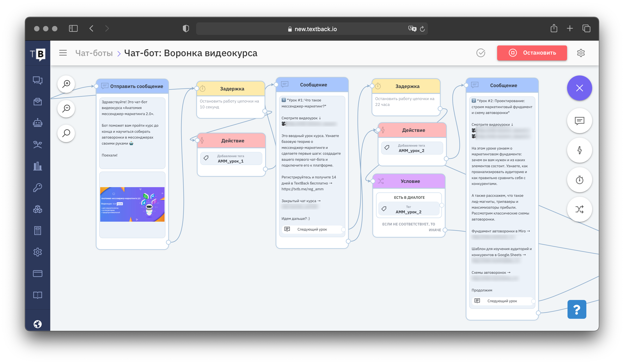The width and height of the screenshot is (624, 364).
Task: Click the globe language icon in the sidebar
Action: (x=38, y=324)
